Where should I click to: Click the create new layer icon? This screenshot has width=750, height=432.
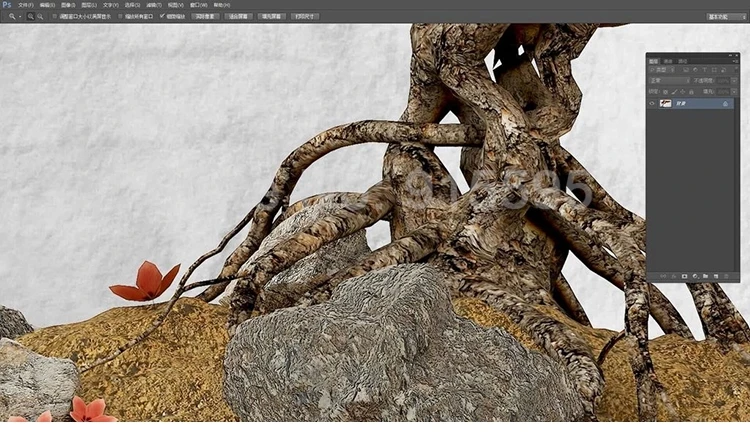(716, 275)
